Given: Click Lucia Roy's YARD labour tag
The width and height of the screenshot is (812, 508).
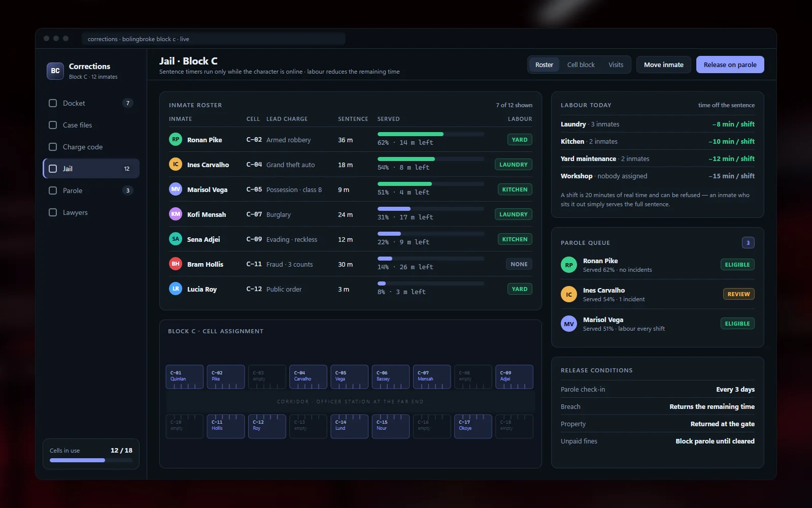Looking at the screenshot, I should [x=520, y=289].
